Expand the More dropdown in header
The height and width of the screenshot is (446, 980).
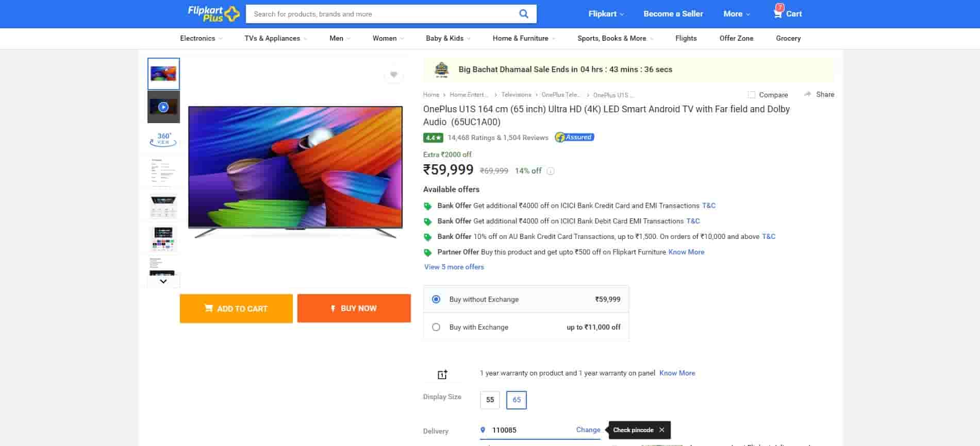pos(736,14)
